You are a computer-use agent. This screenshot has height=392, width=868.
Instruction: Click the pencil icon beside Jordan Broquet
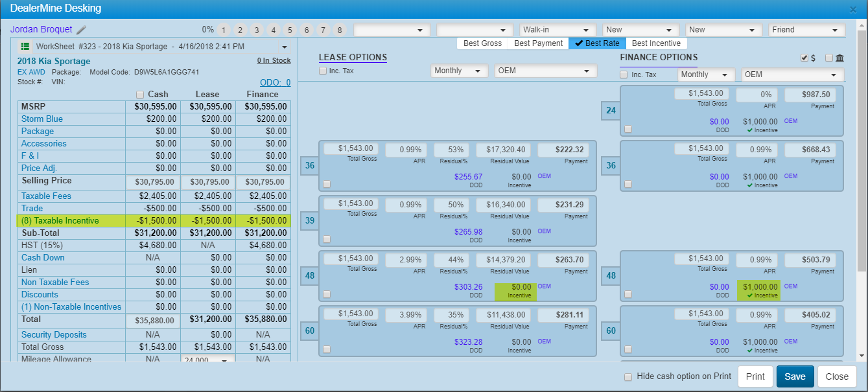tap(81, 30)
